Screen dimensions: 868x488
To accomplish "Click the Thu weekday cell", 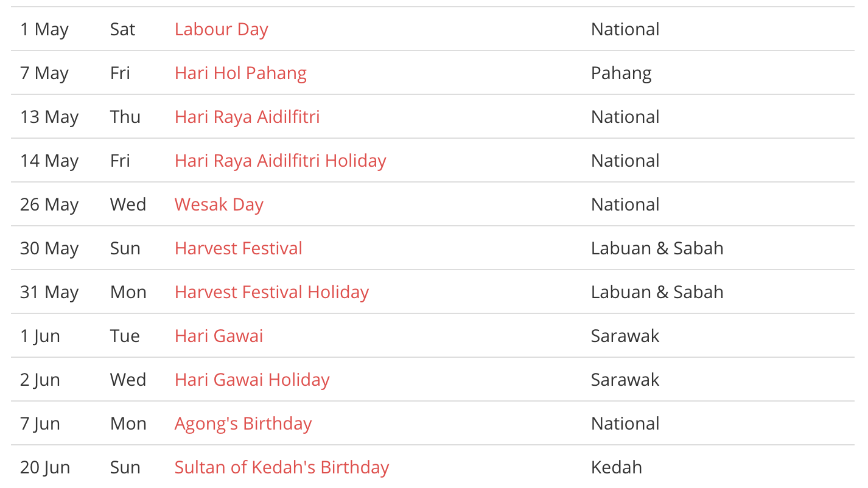I will (x=125, y=117).
